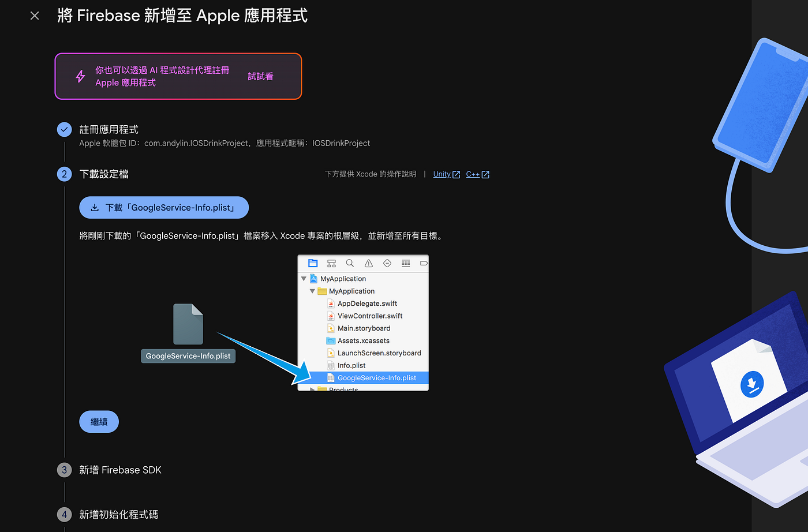
Task: Select the step 3 number circle
Action: click(65, 470)
